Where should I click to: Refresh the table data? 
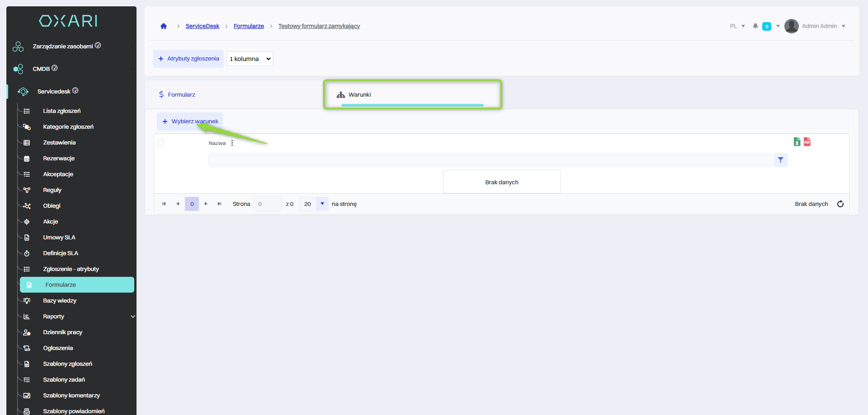point(840,204)
